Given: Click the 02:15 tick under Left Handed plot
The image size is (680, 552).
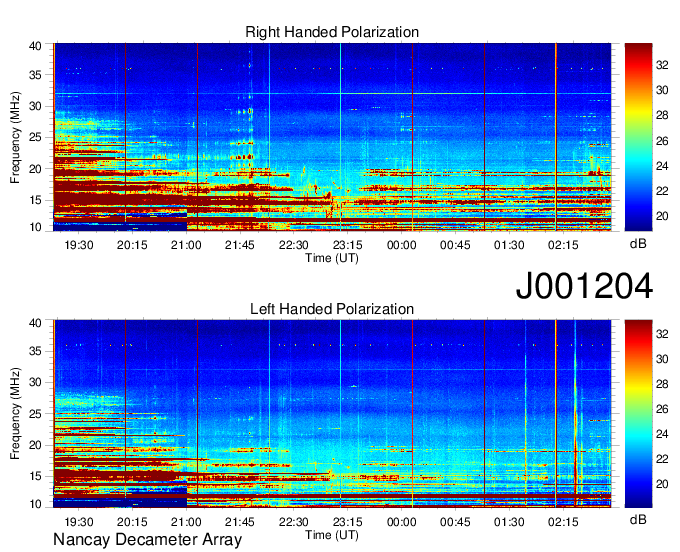Looking at the screenshot, I should (x=563, y=522).
